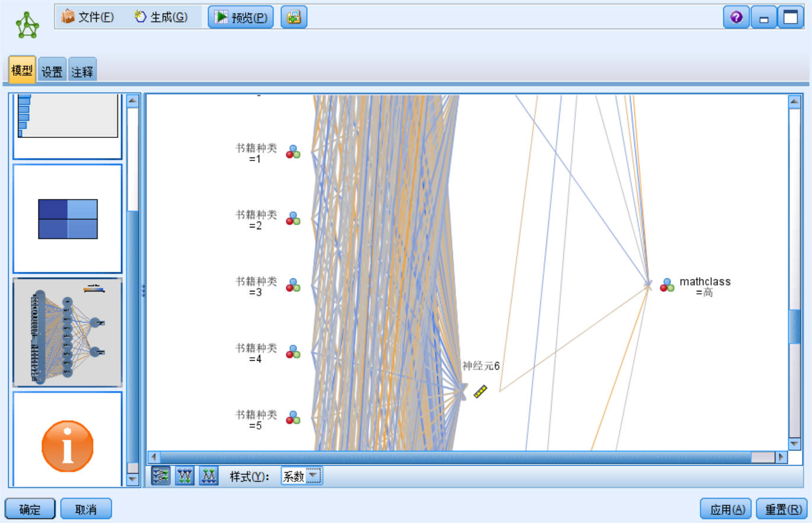Select the neural network diagram thumbnail

pyautogui.click(x=68, y=332)
